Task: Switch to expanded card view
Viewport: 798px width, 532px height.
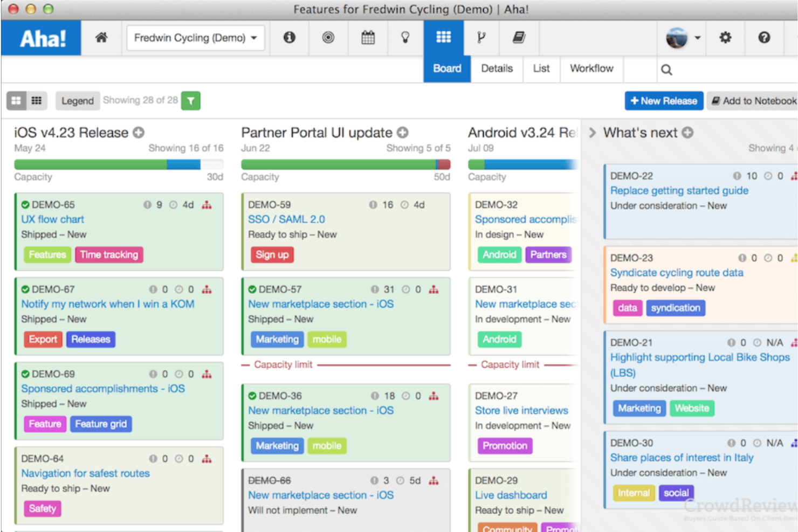Action: pyautogui.click(x=16, y=100)
